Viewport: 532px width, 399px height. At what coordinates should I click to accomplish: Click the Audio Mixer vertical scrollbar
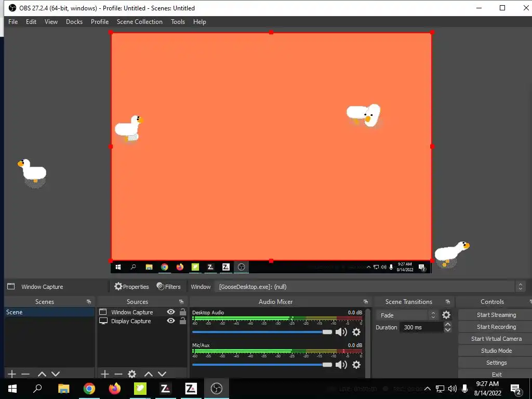368,343
